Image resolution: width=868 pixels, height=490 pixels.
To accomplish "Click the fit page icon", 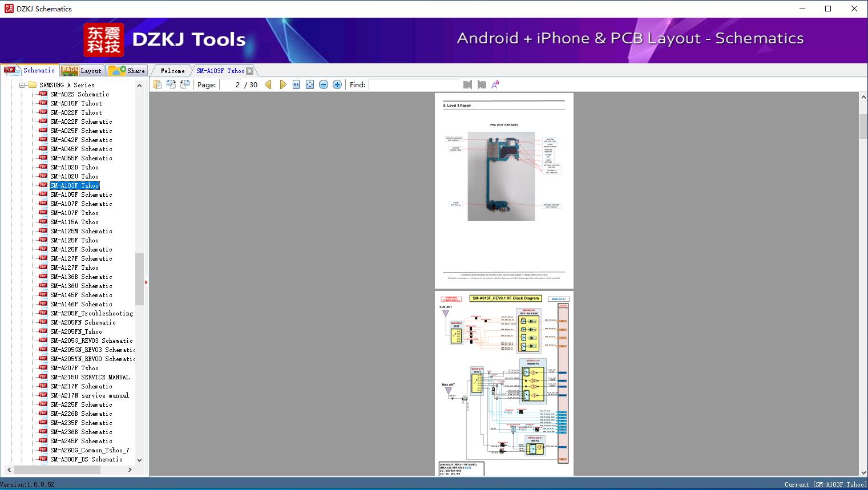I will (x=310, y=84).
